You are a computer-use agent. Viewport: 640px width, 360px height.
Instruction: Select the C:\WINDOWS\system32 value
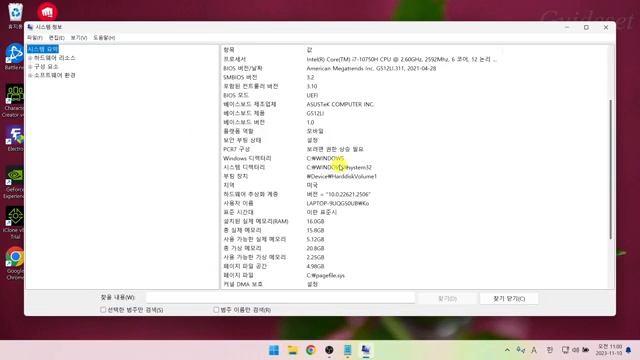[x=339, y=167]
